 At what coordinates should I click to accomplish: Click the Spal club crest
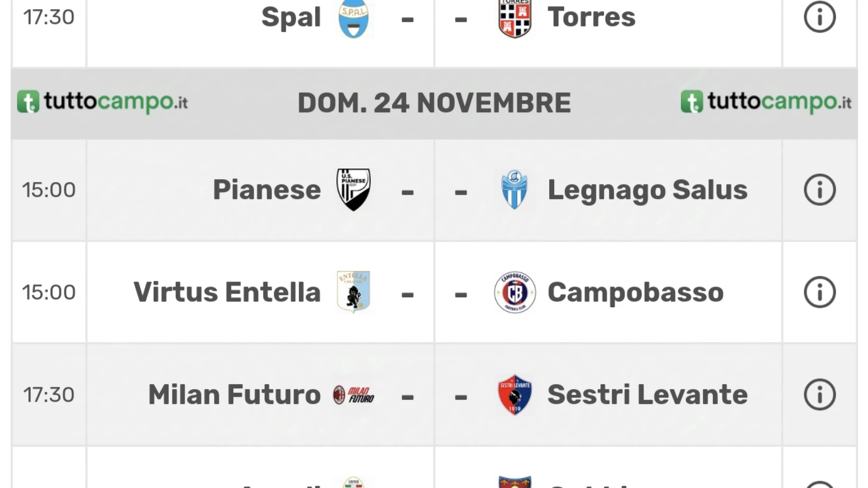[354, 18]
